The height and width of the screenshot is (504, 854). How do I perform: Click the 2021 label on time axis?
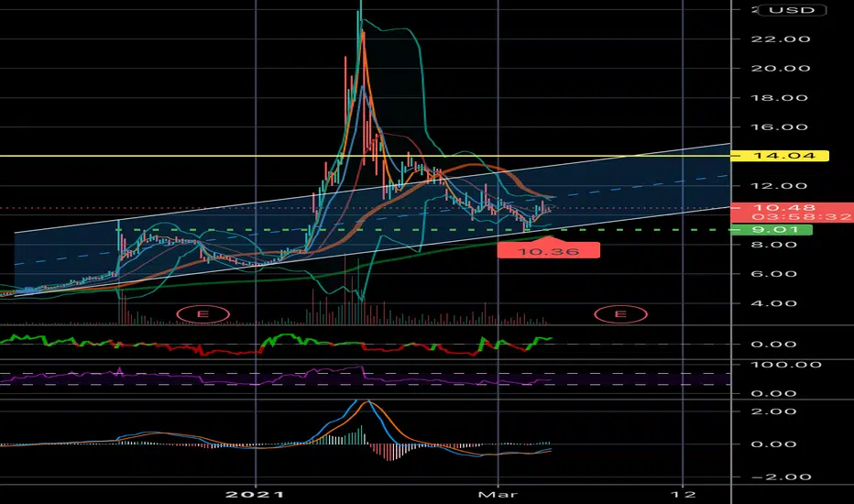coord(255,494)
